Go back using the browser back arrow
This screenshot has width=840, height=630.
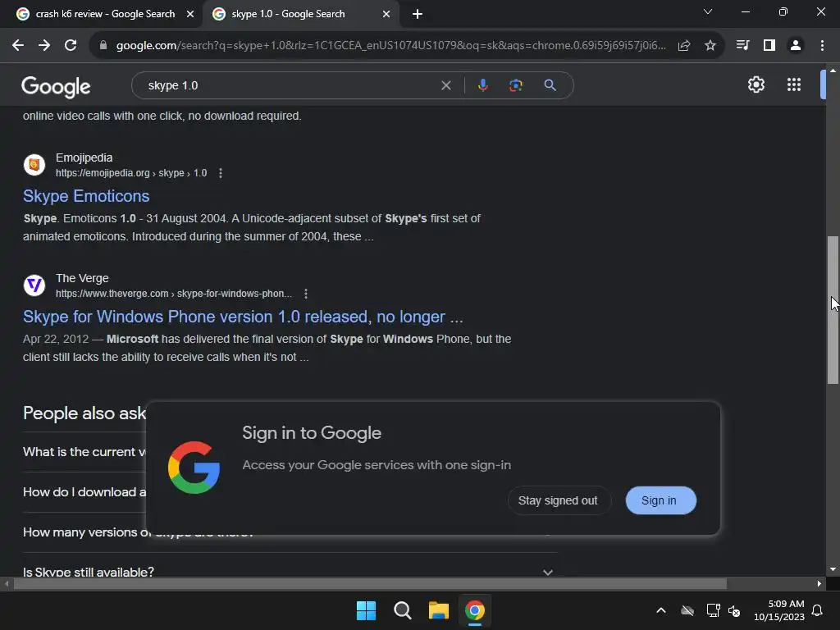(18, 46)
